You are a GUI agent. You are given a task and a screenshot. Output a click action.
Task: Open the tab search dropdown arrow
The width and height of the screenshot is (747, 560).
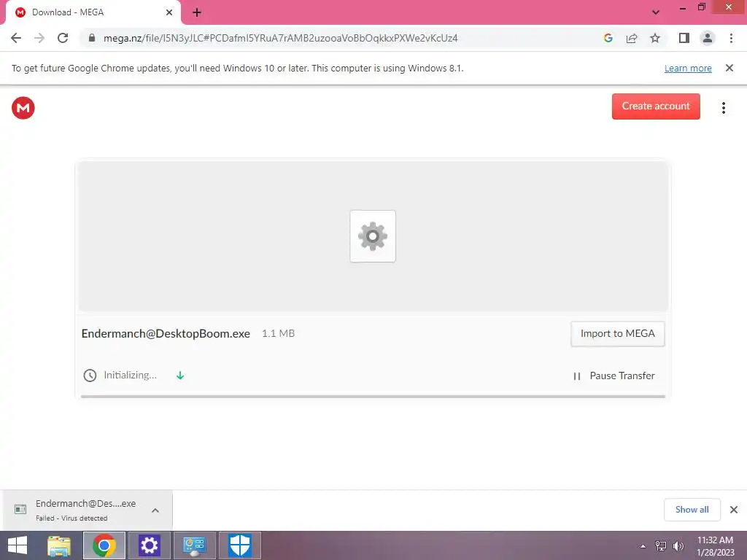coord(656,12)
